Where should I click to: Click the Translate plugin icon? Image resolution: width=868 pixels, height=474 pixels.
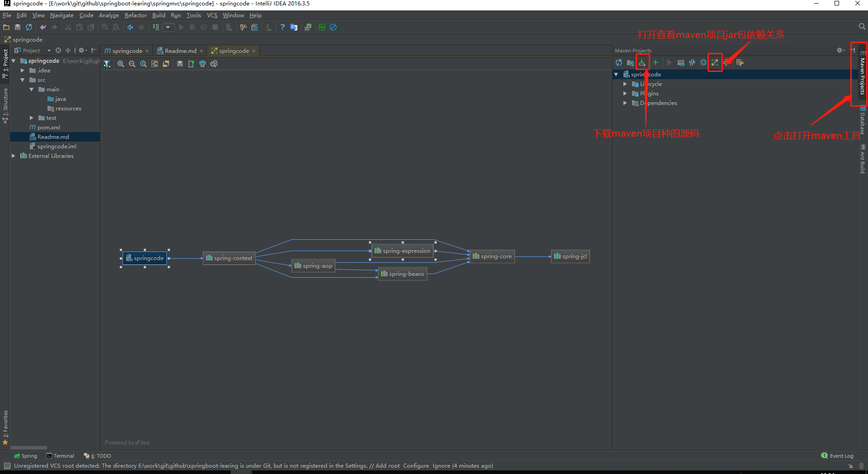pos(294,27)
